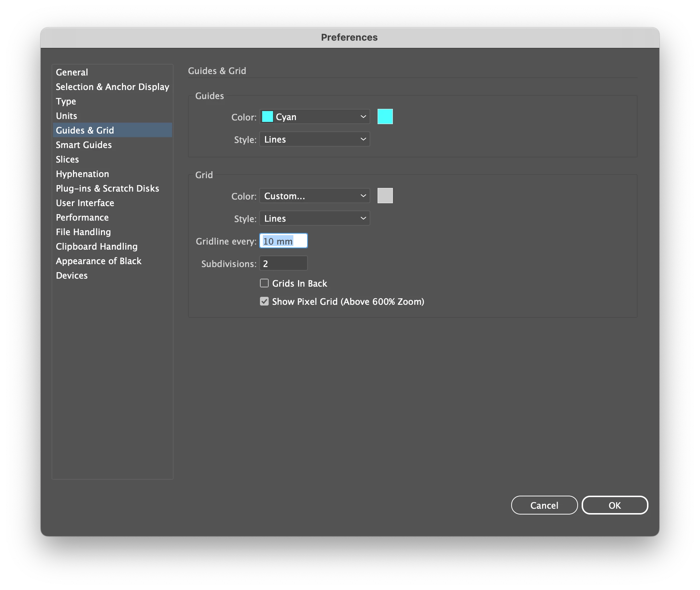This screenshot has height=590, width=700.
Task: Click the gray Grid color swatch
Action: point(385,196)
